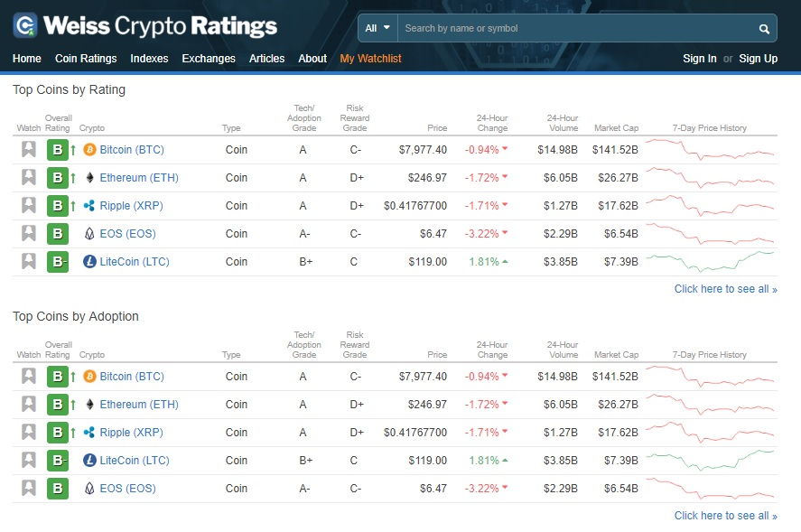Click LiteCoin's coin icon in Top Coins by Rating

coord(89,262)
